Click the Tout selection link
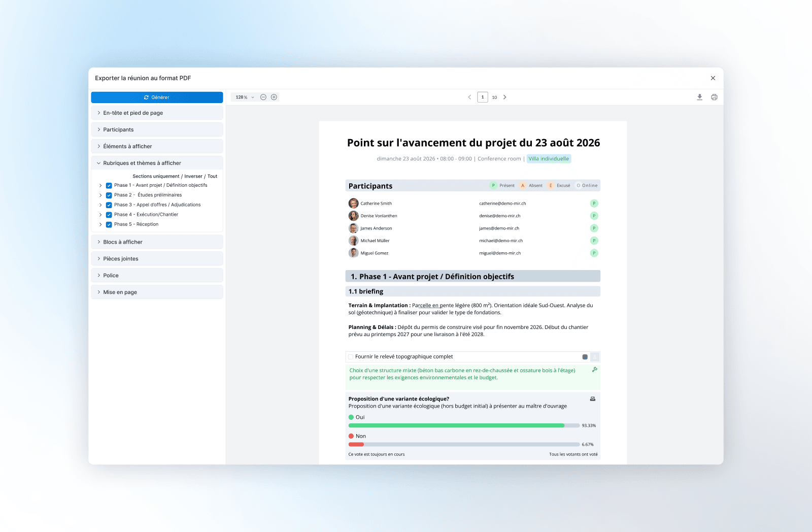The width and height of the screenshot is (812, 532). [x=212, y=176]
